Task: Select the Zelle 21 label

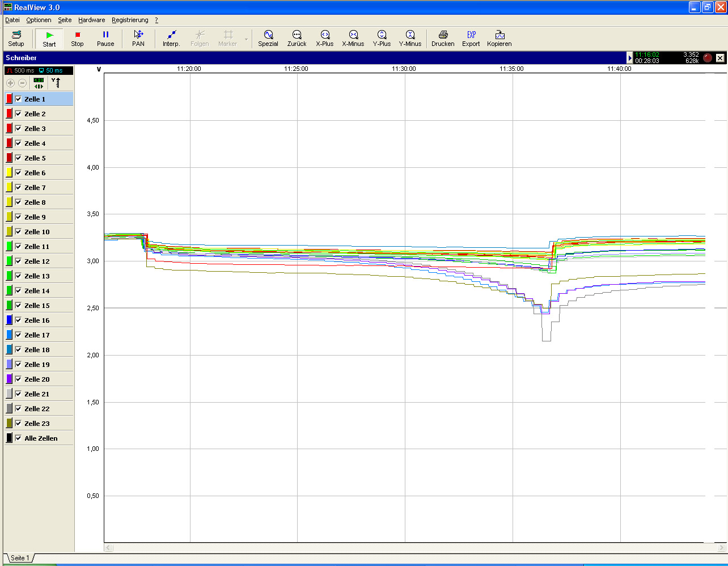Action: (x=37, y=394)
